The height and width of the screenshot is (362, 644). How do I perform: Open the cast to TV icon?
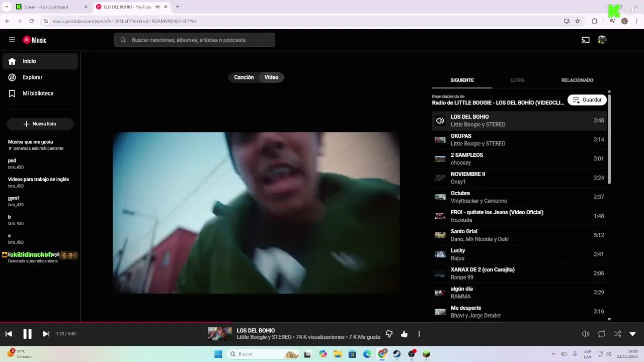[586, 40]
